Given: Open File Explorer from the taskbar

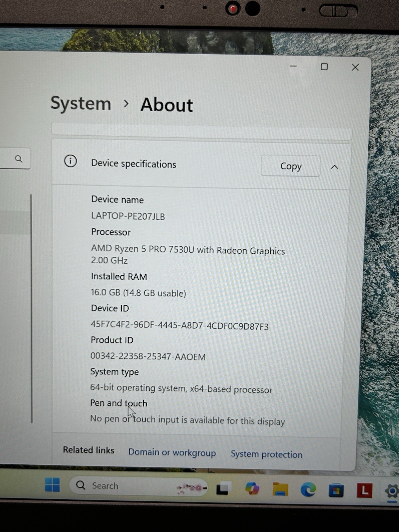Looking at the screenshot, I should (x=280, y=489).
